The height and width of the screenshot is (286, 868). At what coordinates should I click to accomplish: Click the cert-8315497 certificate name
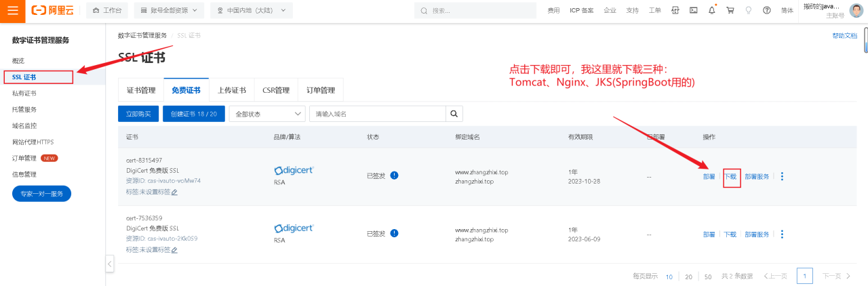(x=144, y=160)
